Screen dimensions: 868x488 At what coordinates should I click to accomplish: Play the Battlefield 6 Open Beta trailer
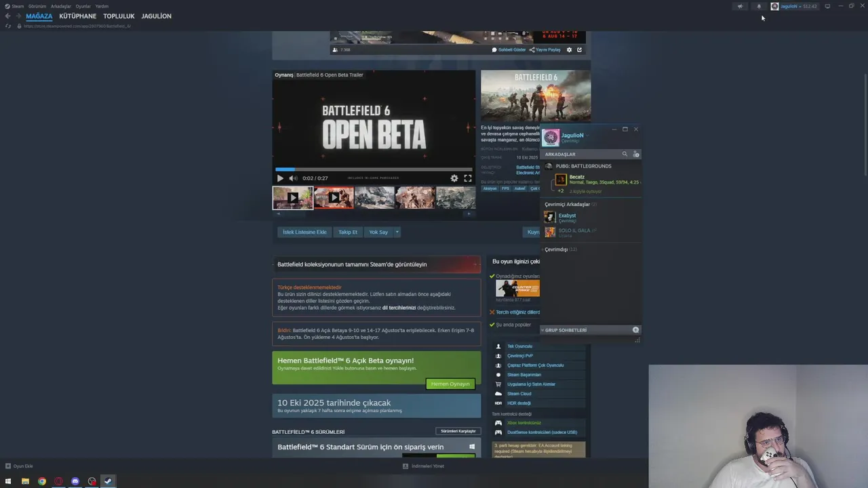tap(280, 178)
